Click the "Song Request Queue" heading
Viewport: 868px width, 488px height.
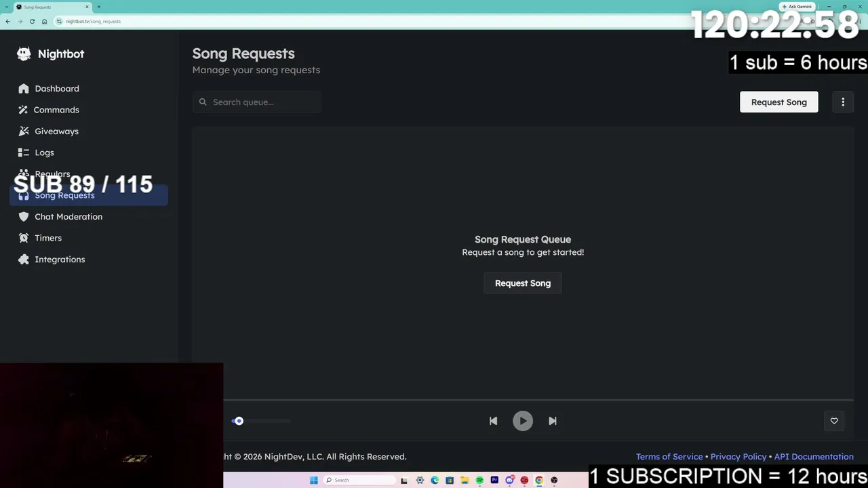[523, 239]
